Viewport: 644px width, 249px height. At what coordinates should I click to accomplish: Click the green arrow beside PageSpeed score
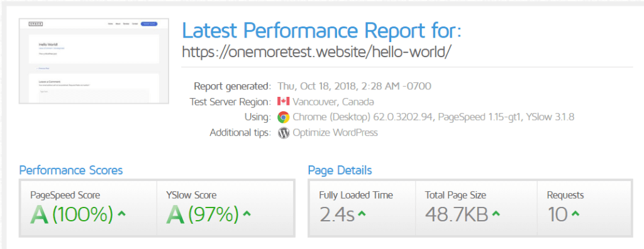pyautogui.click(x=121, y=213)
